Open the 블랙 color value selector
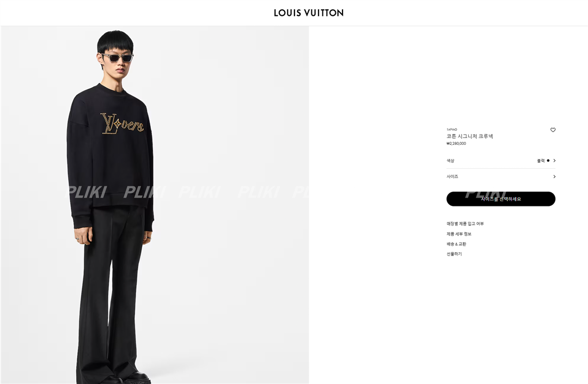The width and height of the screenshot is (588, 384). tap(541, 161)
